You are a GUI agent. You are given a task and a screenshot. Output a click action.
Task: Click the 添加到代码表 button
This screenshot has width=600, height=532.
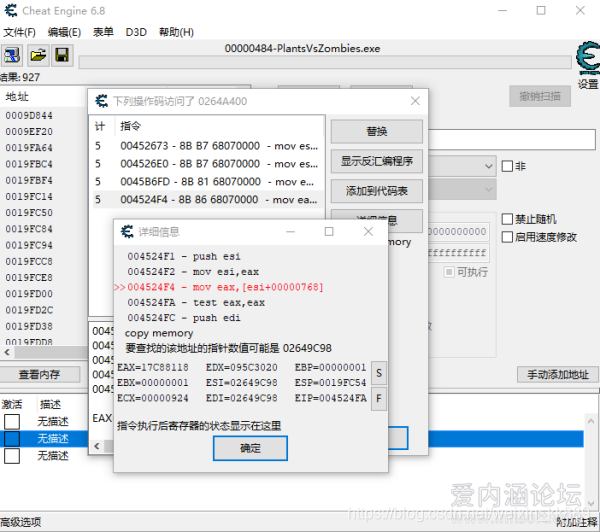click(377, 191)
